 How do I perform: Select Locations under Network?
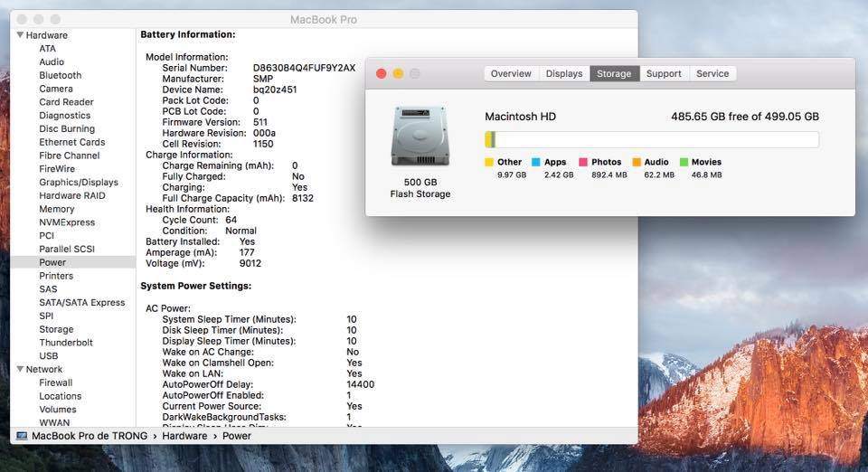coord(61,396)
